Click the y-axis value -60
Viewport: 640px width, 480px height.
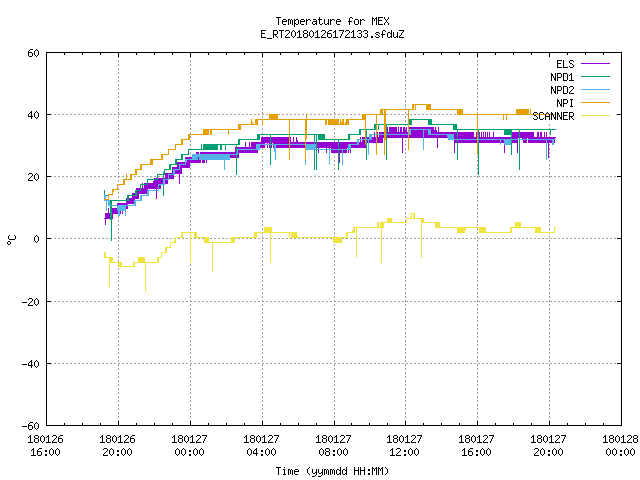(x=31, y=426)
